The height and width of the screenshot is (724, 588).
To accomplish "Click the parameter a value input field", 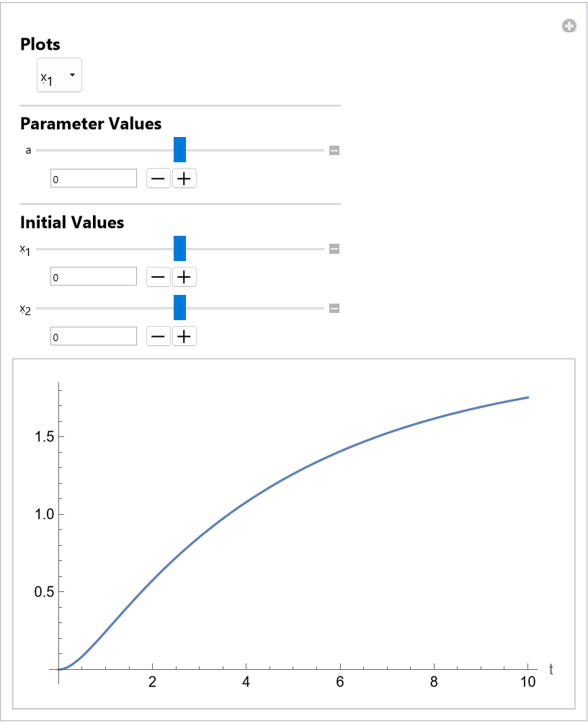I will [x=94, y=178].
